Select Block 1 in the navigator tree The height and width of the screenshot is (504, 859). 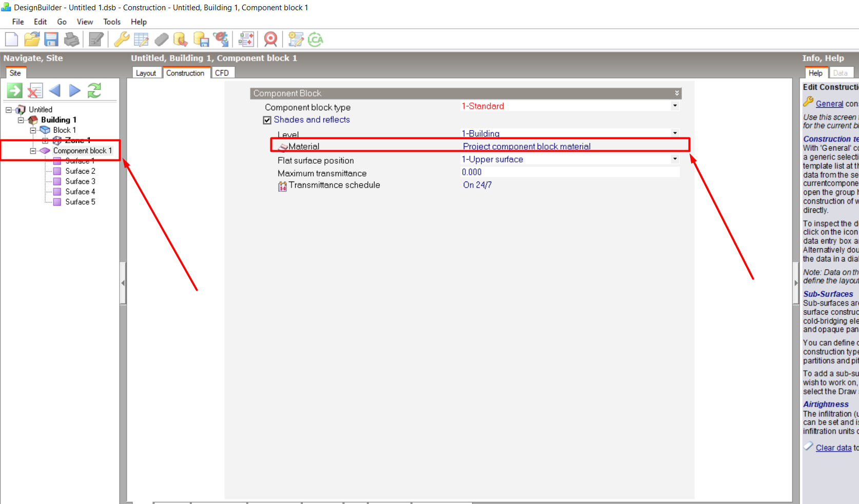coord(65,130)
